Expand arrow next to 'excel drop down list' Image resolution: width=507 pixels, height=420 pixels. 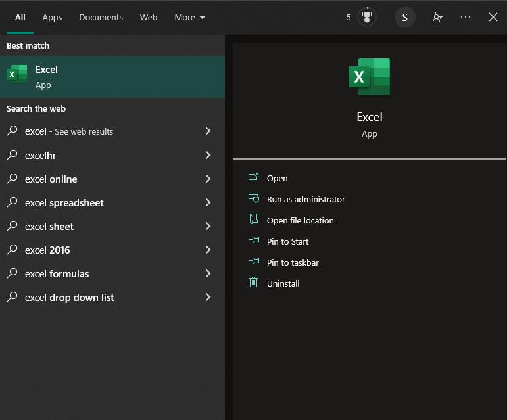208,297
